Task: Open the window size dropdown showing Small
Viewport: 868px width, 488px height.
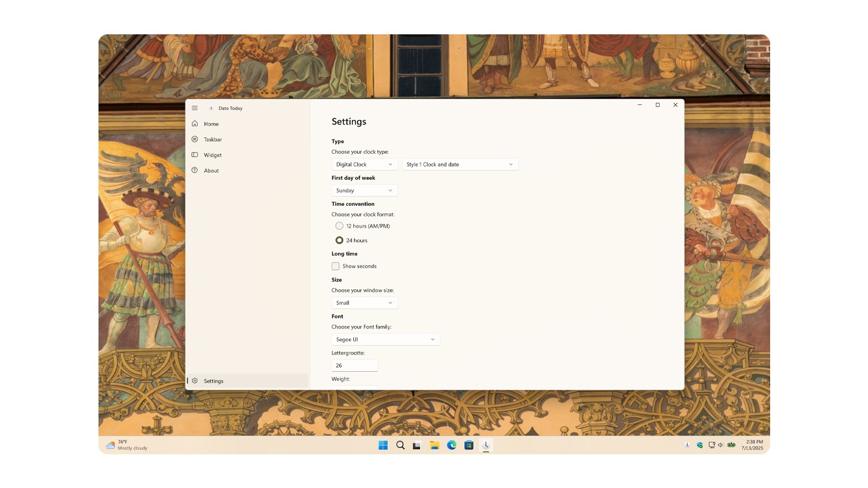Action: point(365,303)
